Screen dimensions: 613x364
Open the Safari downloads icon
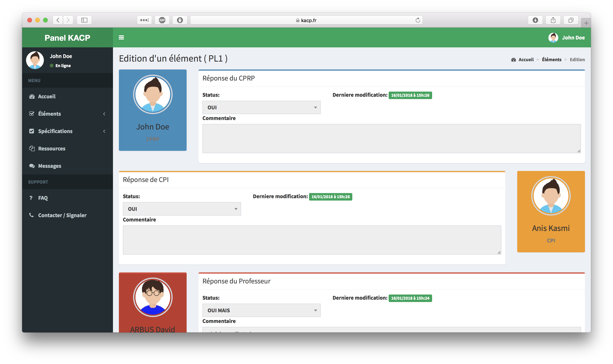coord(535,20)
